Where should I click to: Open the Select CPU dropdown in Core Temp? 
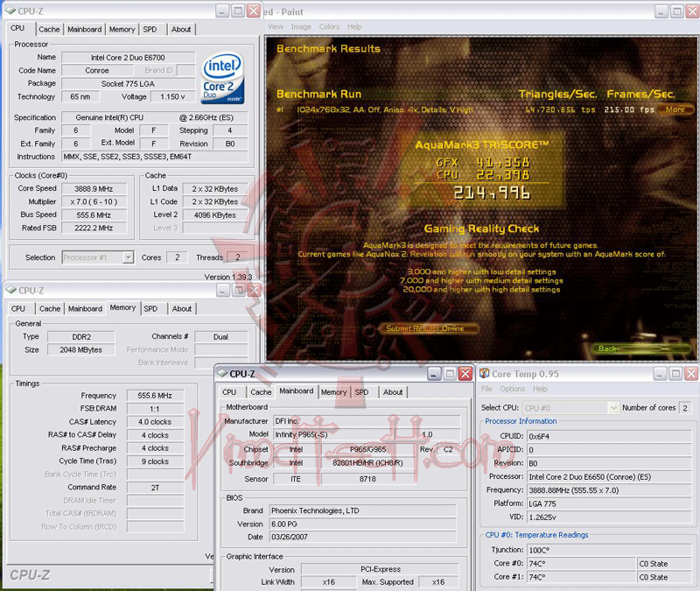(613, 408)
